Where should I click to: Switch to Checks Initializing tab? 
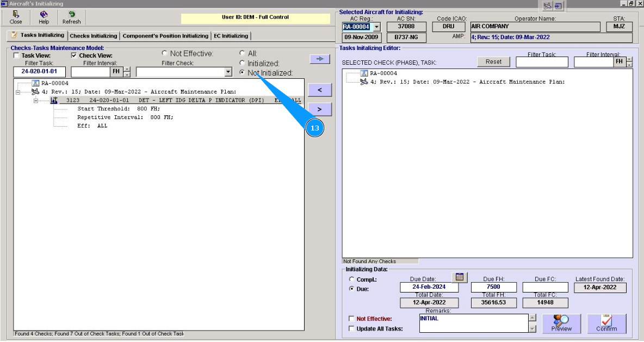click(93, 36)
